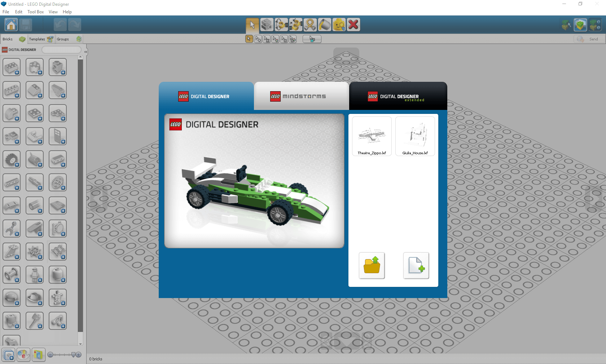Select the Mindstorms theme tab

302,96
